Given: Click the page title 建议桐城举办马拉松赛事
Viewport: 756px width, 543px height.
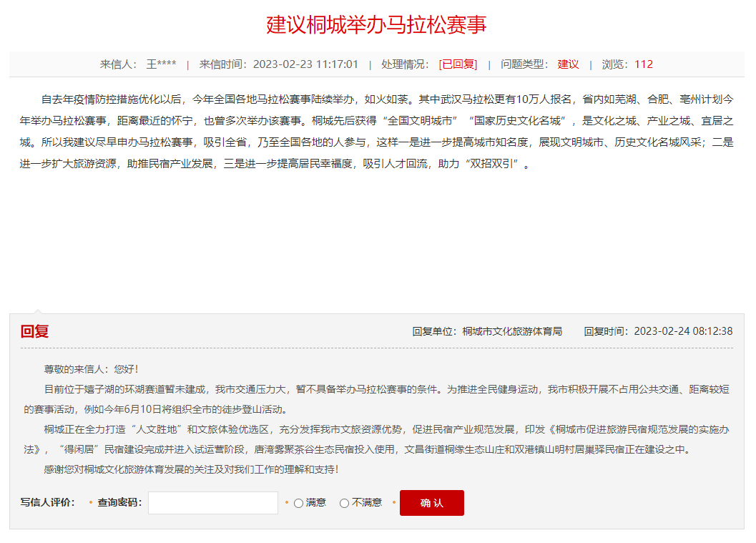Looking at the screenshot, I should tap(376, 24).
